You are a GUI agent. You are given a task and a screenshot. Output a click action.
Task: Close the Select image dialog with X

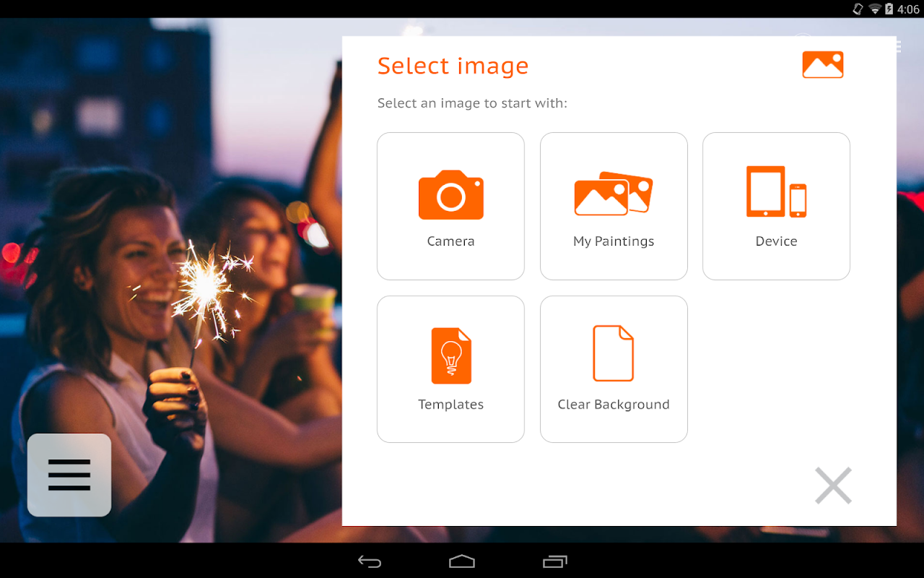click(834, 486)
